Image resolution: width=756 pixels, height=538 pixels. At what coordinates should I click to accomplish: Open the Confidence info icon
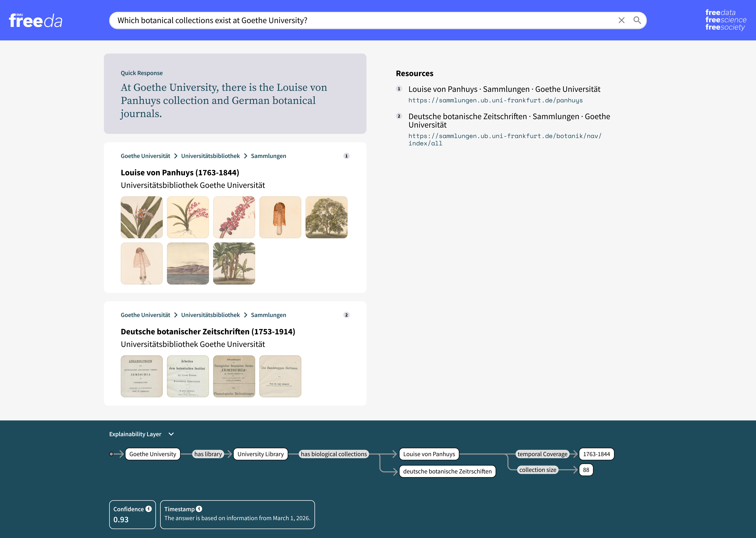pyautogui.click(x=149, y=509)
